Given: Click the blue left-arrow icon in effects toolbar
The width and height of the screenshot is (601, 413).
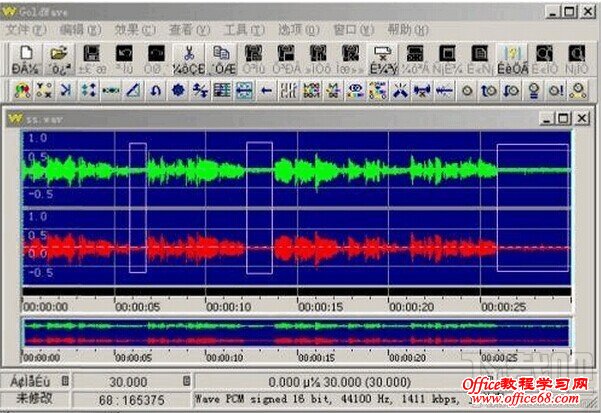Looking at the screenshot, I should click(266, 91).
